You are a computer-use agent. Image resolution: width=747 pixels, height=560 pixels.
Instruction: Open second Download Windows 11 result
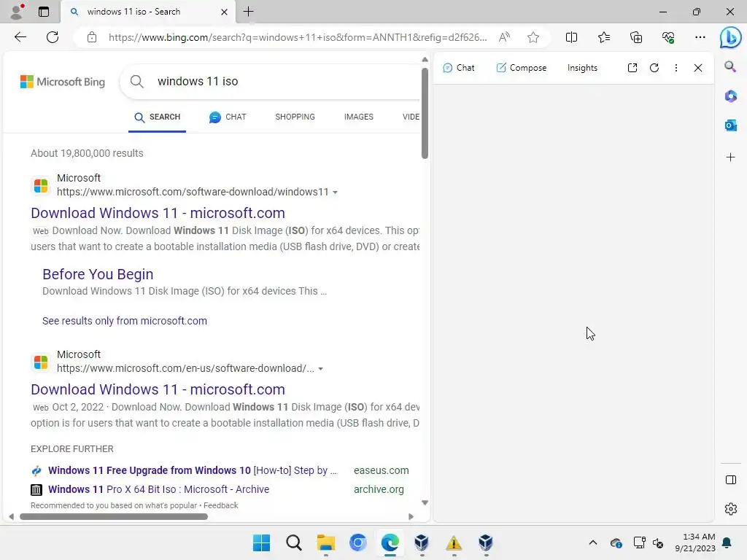(x=158, y=389)
